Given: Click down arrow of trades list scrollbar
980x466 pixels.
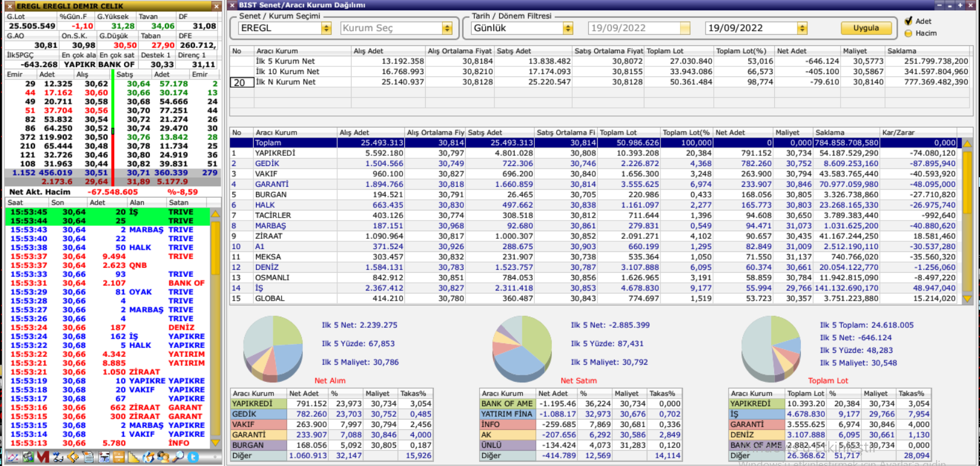Looking at the screenshot, I should [216, 442].
